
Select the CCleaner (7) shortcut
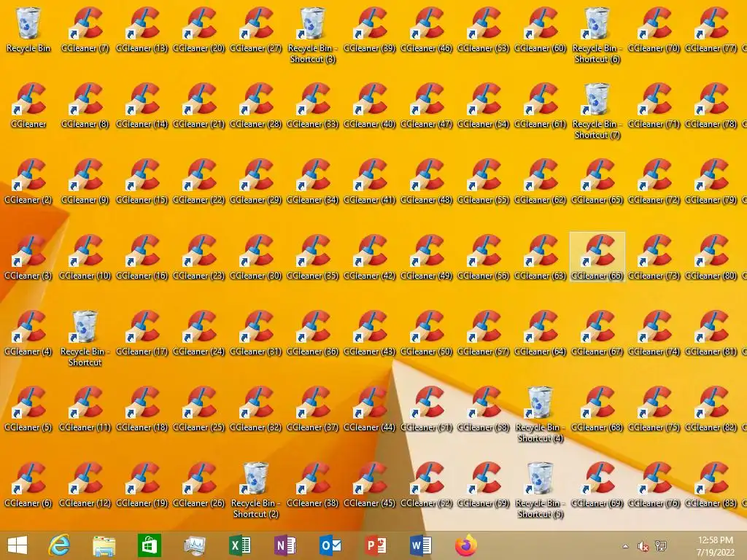[x=85, y=29]
